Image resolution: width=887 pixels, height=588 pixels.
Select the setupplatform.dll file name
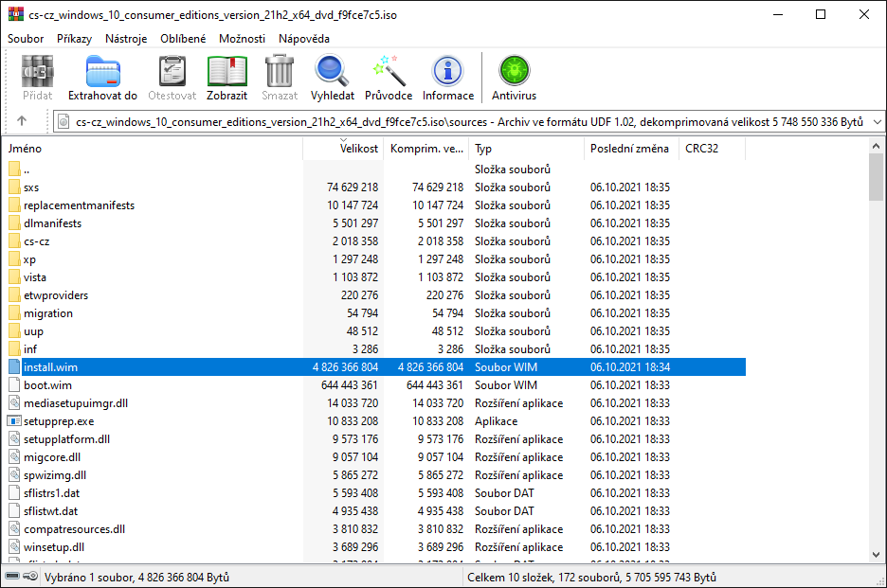(66, 439)
